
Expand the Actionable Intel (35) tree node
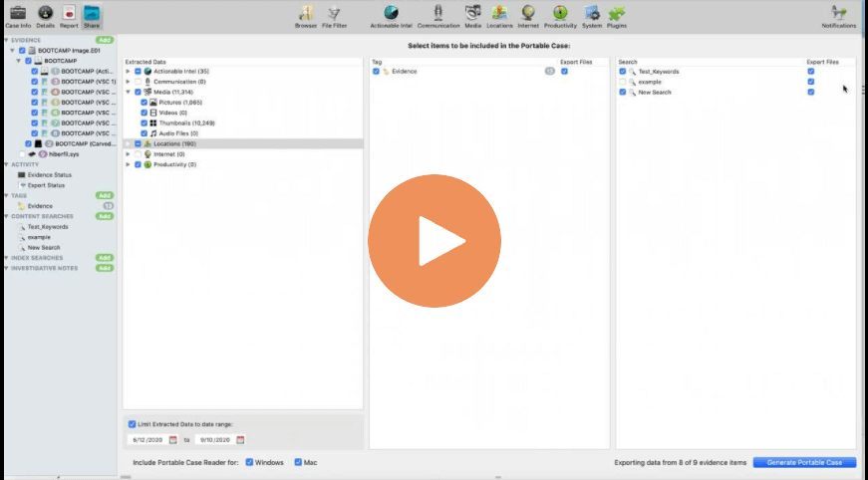(128, 72)
